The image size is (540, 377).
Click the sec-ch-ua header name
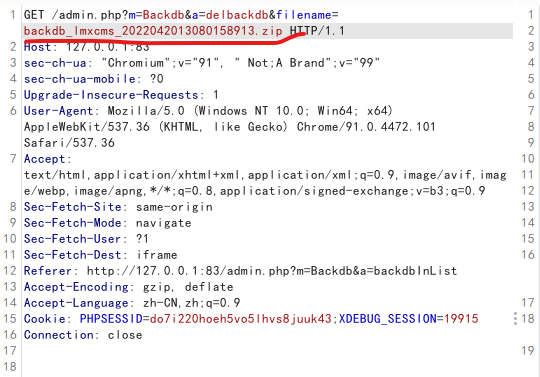pos(55,63)
